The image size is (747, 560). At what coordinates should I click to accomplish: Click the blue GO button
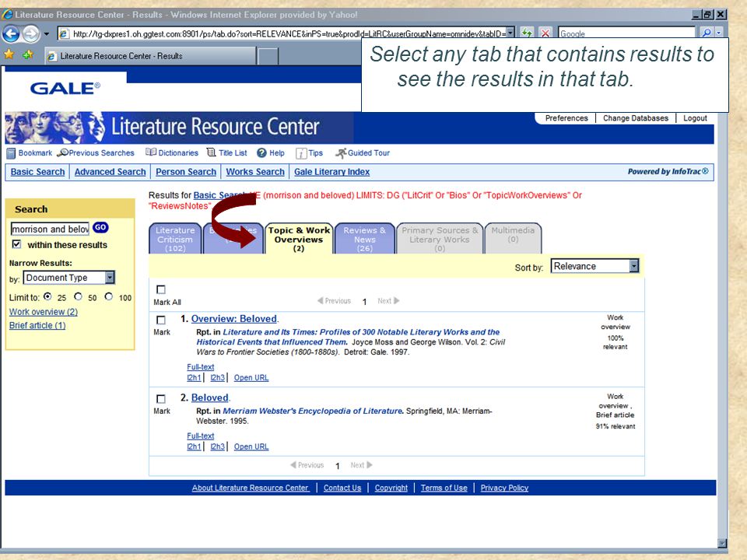(100, 228)
